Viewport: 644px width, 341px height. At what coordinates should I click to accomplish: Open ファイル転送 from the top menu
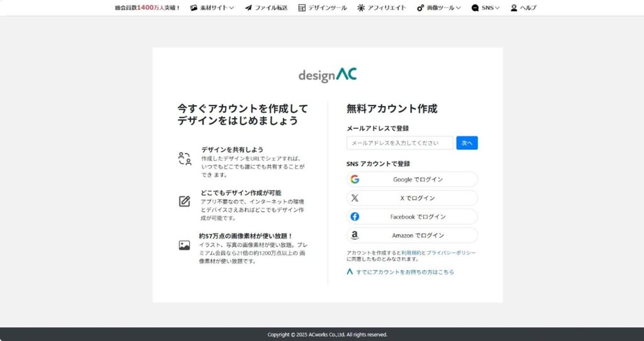pyautogui.click(x=266, y=8)
